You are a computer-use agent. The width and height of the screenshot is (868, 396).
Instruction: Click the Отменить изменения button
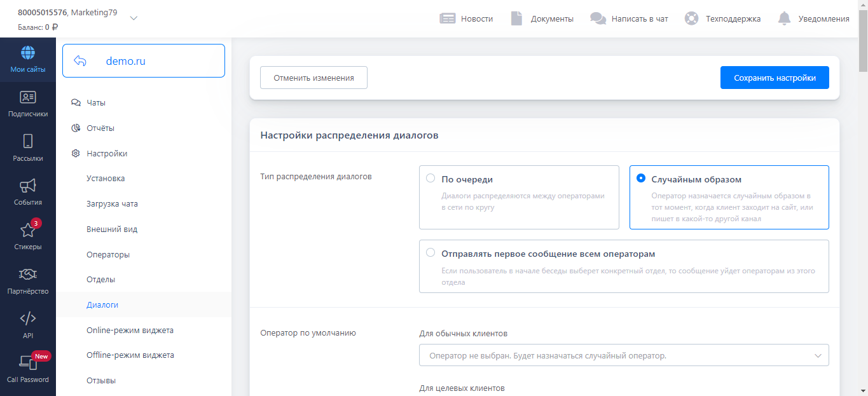click(x=313, y=78)
